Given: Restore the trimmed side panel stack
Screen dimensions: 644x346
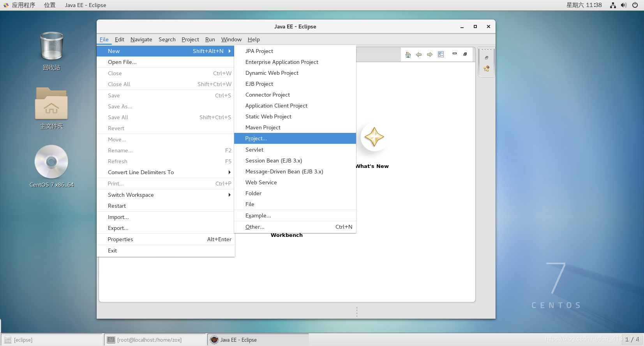Looking at the screenshot, I should coord(487,58).
